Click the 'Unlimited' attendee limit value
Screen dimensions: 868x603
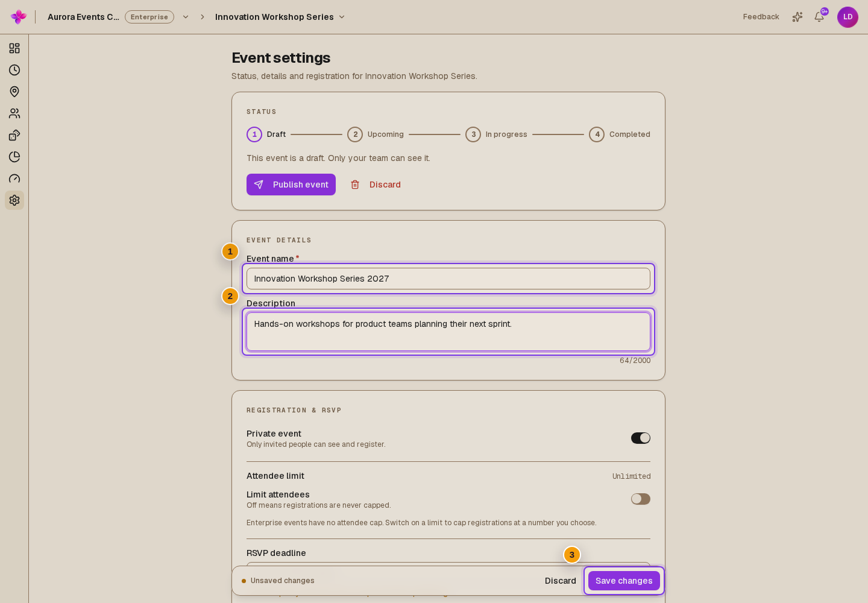631,476
